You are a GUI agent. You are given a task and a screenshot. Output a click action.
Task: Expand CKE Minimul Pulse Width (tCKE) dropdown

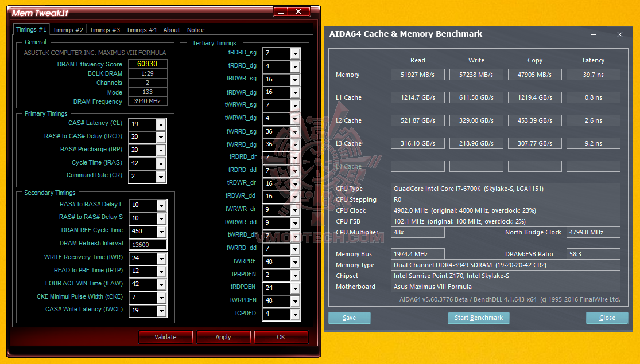[x=162, y=297]
